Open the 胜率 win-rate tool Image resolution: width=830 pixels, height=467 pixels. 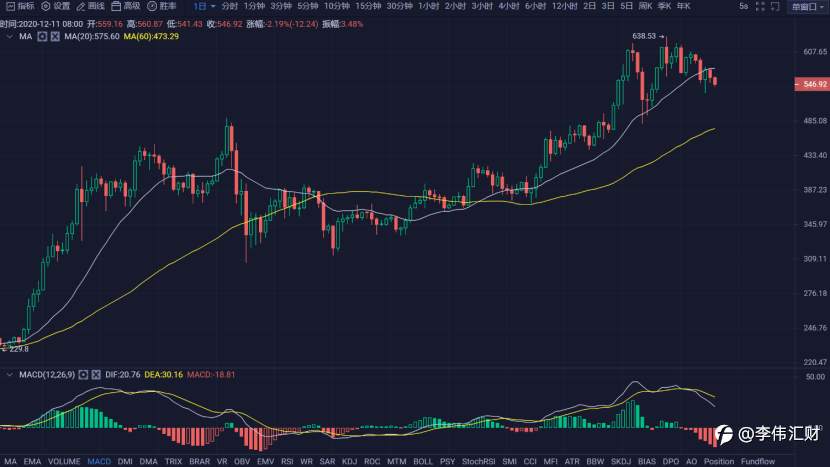pyautogui.click(x=152, y=6)
